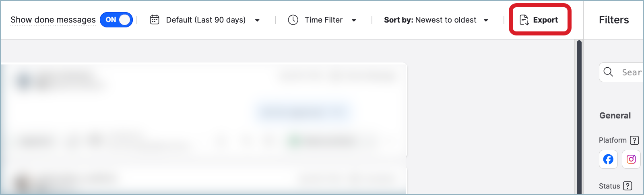Click the calendar icon for date range

coord(155,20)
